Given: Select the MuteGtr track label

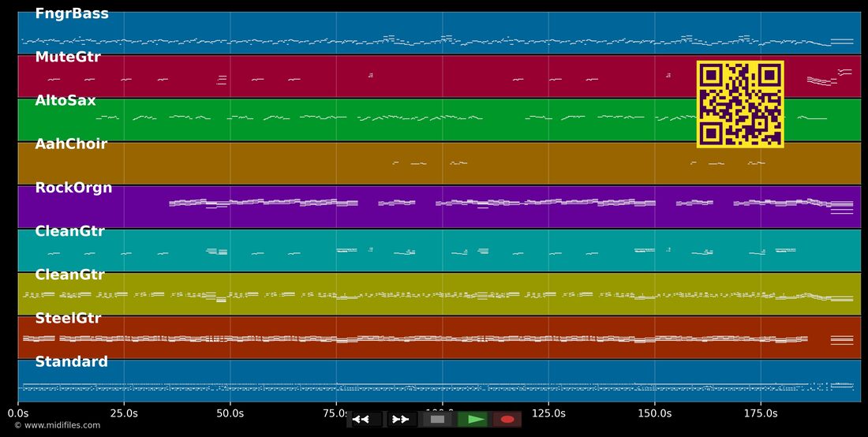Looking at the screenshot, I should coord(68,57).
